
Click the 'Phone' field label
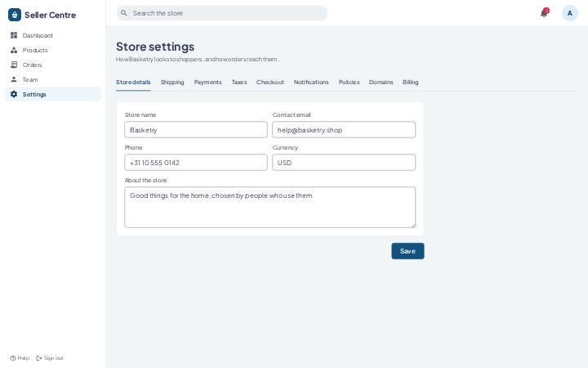click(133, 147)
